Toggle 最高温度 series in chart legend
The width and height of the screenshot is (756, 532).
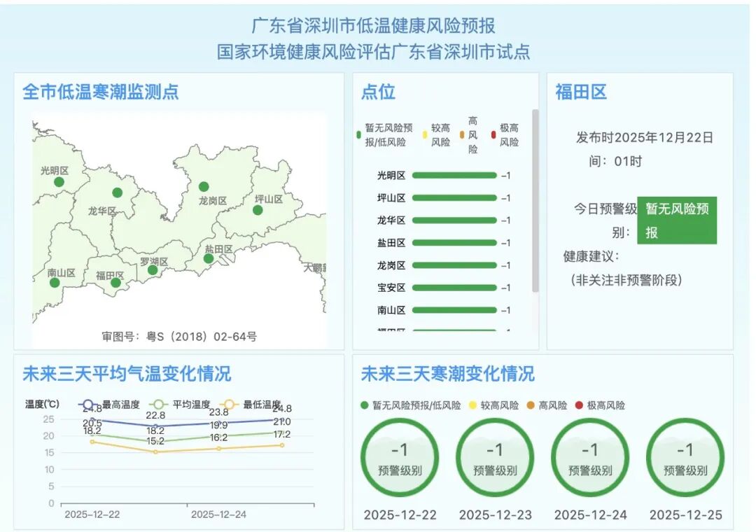(111, 405)
